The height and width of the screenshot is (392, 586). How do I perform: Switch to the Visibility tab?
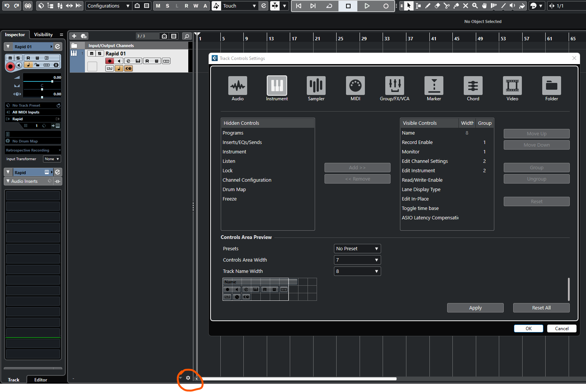click(43, 35)
